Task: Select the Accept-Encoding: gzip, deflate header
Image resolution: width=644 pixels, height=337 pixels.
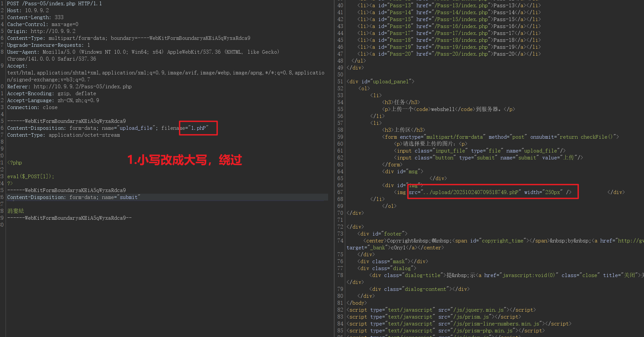Action: coord(51,94)
